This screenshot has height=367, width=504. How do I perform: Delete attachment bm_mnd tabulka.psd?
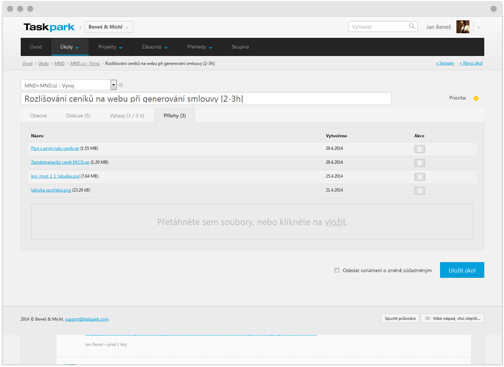pos(419,177)
